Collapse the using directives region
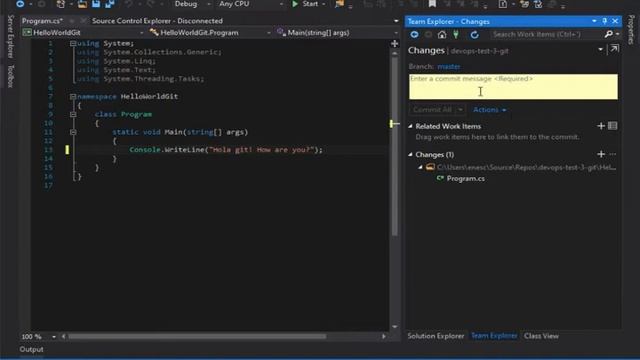The image size is (640, 360). click(73, 43)
